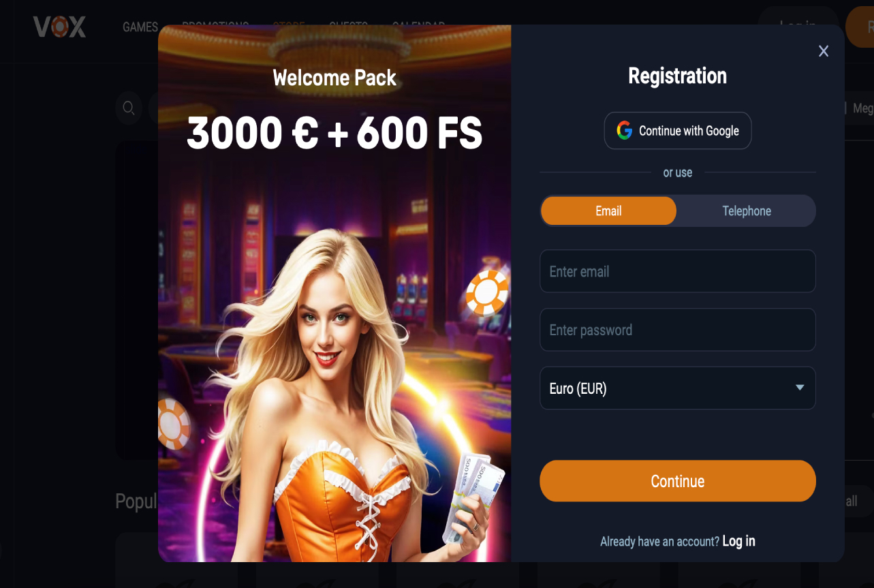Click the VOX logo in the header
Viewport: 874px width, 588px height.
pos(60,27)
